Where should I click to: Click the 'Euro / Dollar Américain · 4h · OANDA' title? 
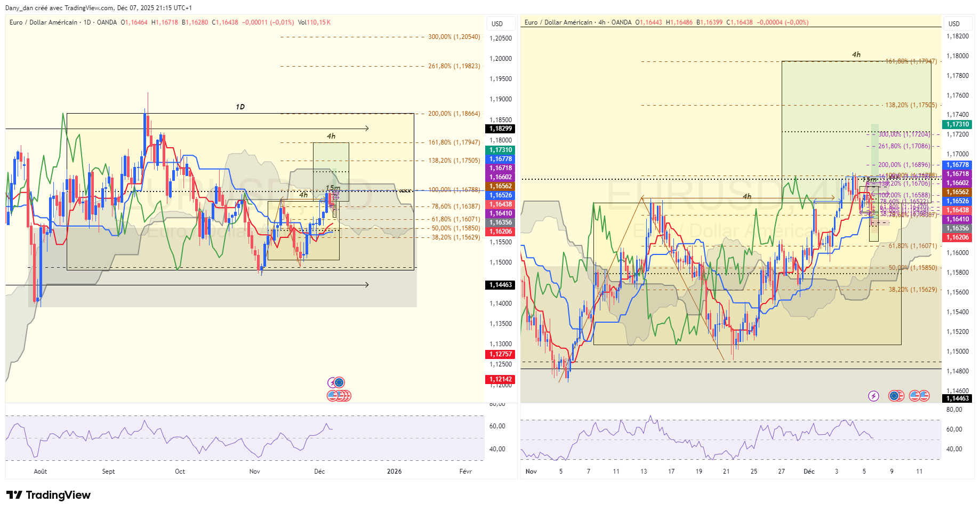pyautogui.click(x=578, y=22)
